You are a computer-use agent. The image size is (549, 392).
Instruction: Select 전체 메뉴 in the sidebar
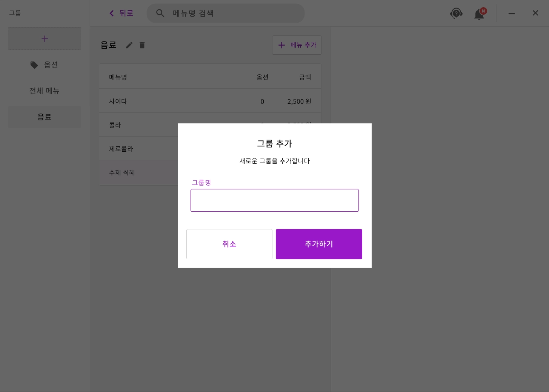(x=45, y=91)
